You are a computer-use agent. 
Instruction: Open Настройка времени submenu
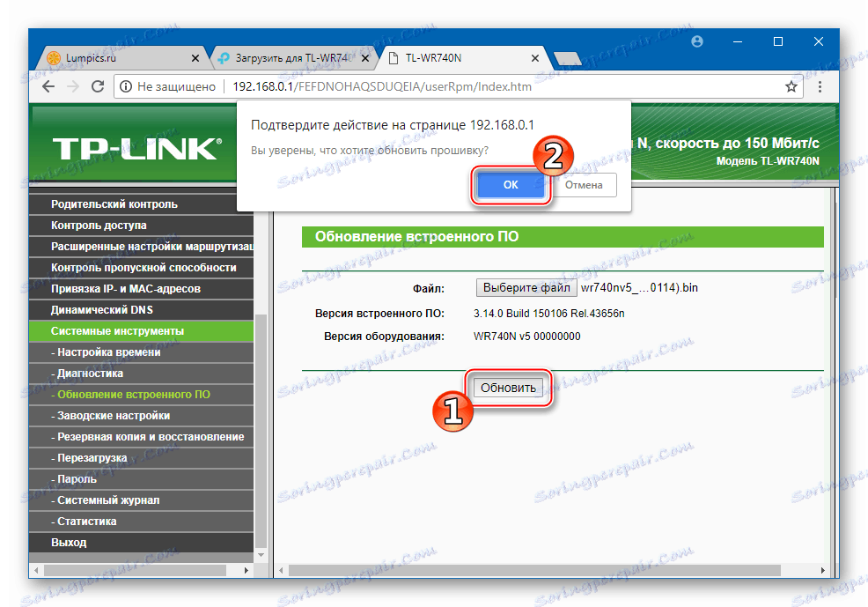(141, 352)
